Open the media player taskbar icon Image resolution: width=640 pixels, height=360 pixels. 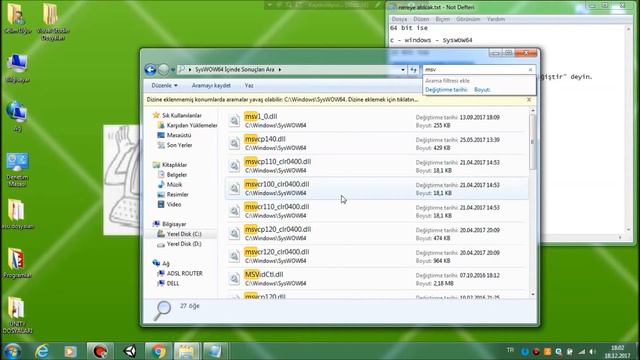(x=70, y=351)
